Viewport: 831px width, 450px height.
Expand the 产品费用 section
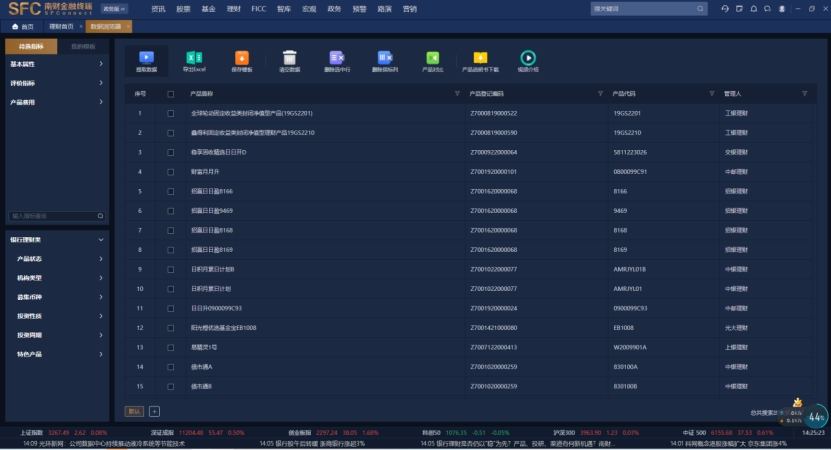tap(56, 102)
